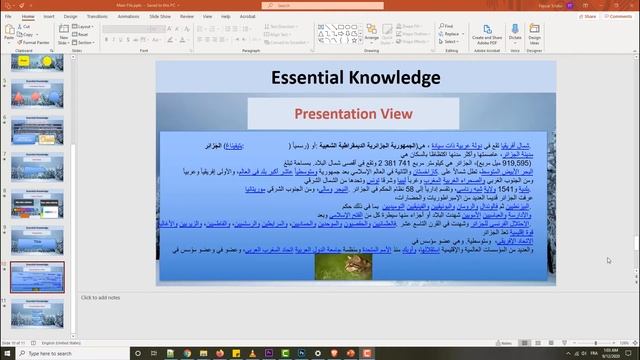Switch to the Design tab

pos(70,16)
